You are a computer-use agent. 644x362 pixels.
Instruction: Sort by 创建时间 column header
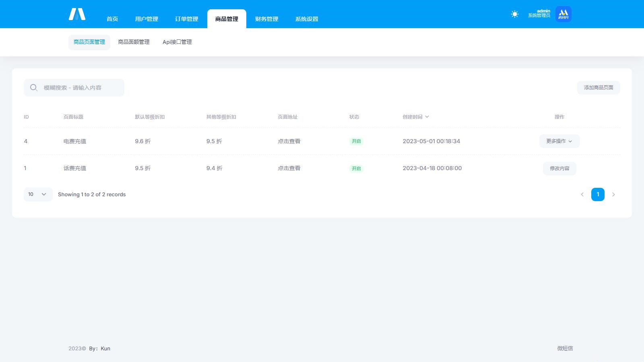[x=415, y=117]
